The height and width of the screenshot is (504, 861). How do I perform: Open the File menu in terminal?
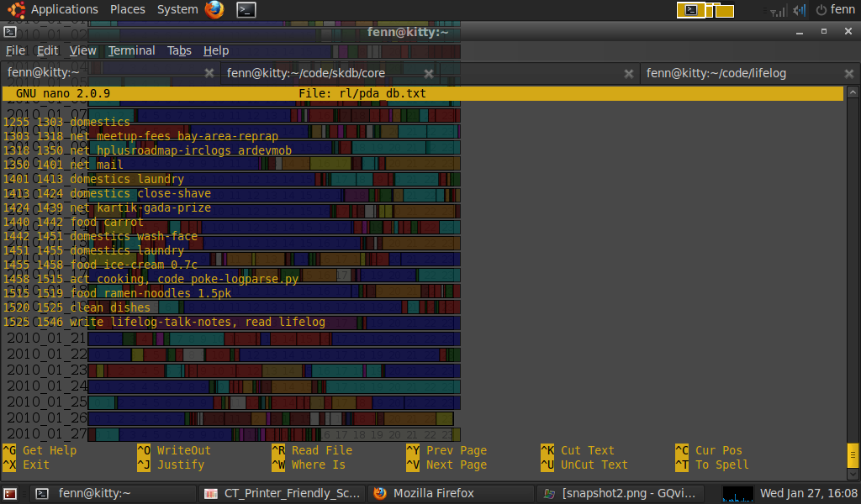click(x=15, y=50)
